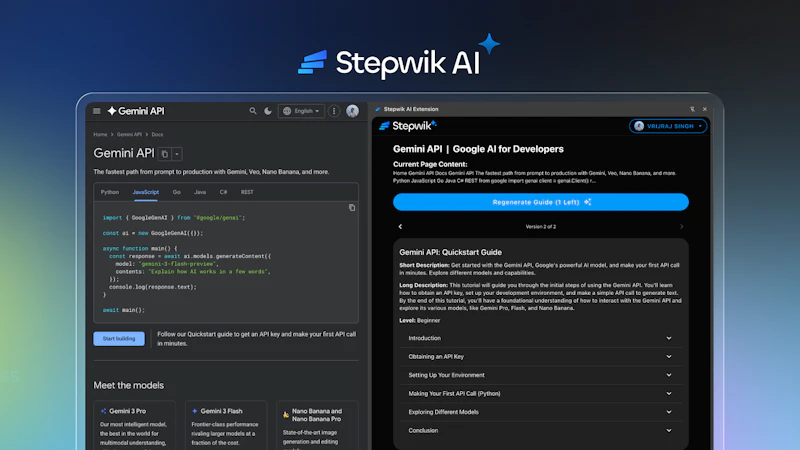Click the user avatar in the Gemini header
The image size is (800, 450).
352,111
